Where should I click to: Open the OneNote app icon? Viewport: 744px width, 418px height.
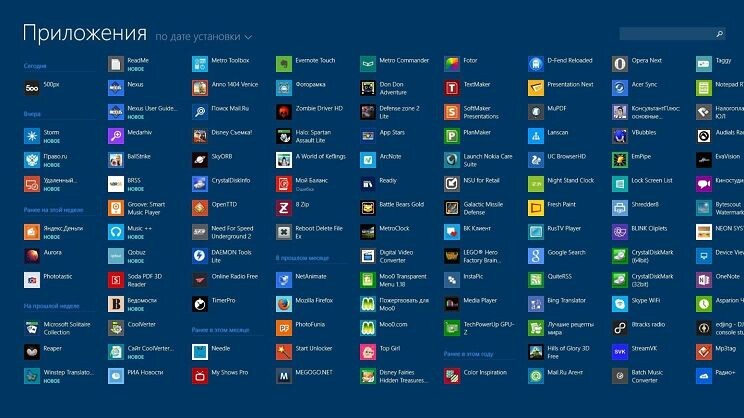click(x=704, y=280)
